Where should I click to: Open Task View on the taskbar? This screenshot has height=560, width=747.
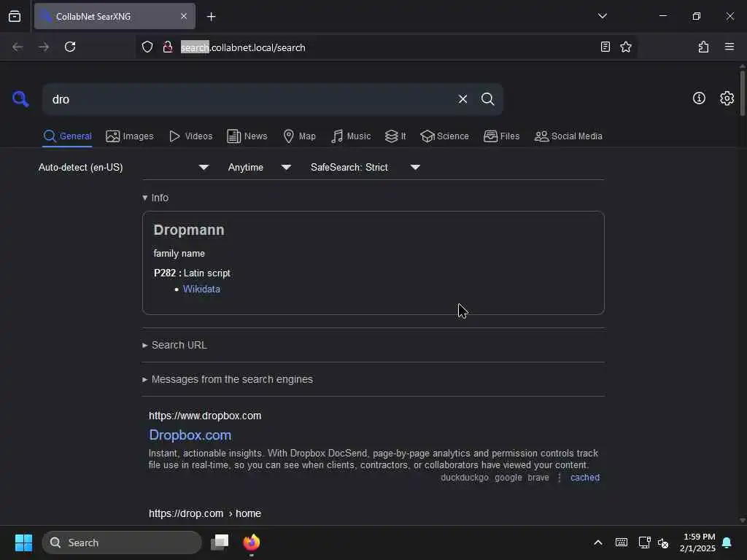220,542
